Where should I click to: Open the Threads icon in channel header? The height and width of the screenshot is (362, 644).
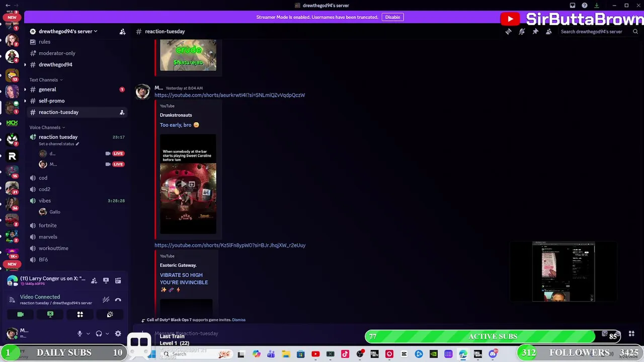coord(508,32)
